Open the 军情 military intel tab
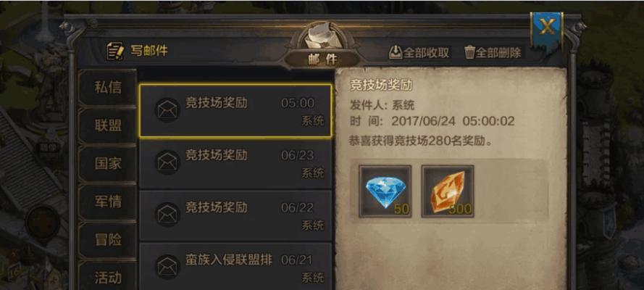This screenshot has width=644, height=290. pos(108,202)
